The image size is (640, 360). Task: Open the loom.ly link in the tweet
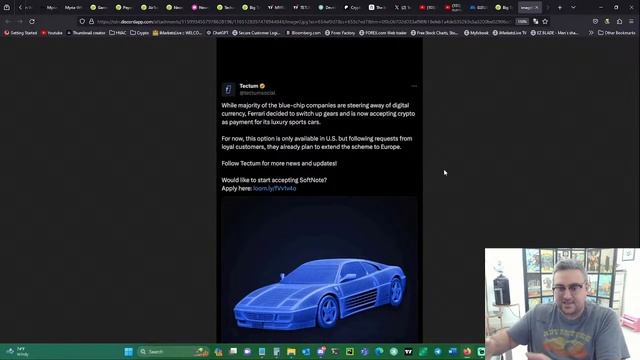[275, 188]
